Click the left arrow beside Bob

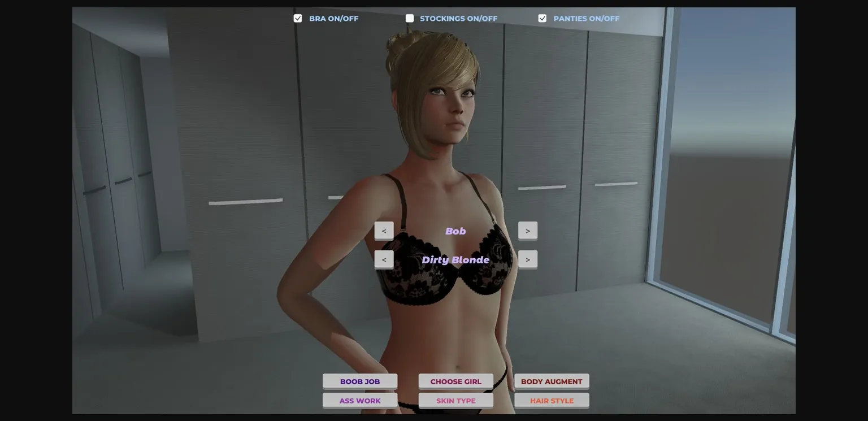tap(384, 231)
